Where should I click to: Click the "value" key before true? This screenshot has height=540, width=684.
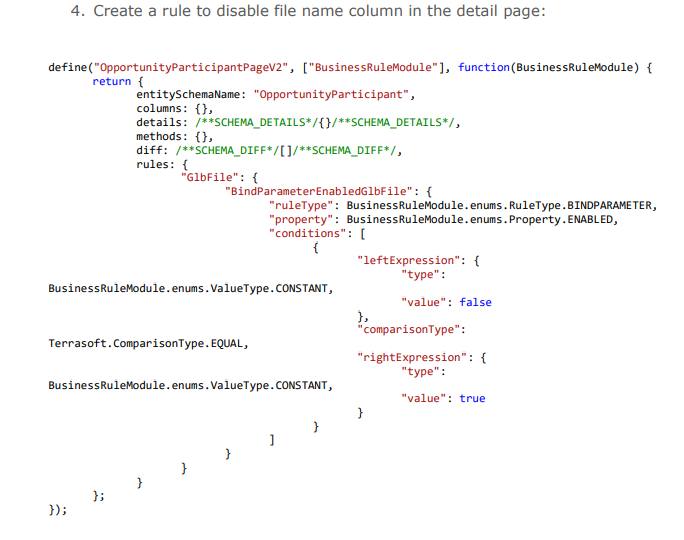point(424,398)
